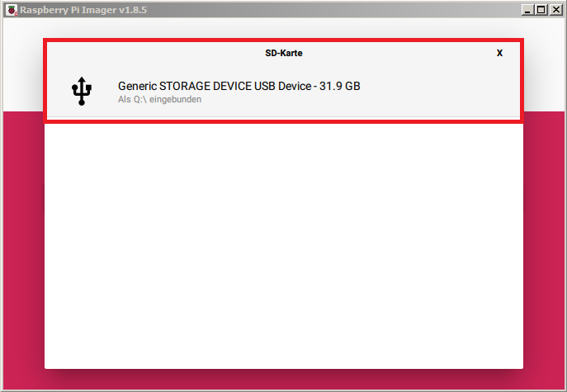Click crimson background left of the dialog
This screenshot has height=392, width=567.
[23, 248]
